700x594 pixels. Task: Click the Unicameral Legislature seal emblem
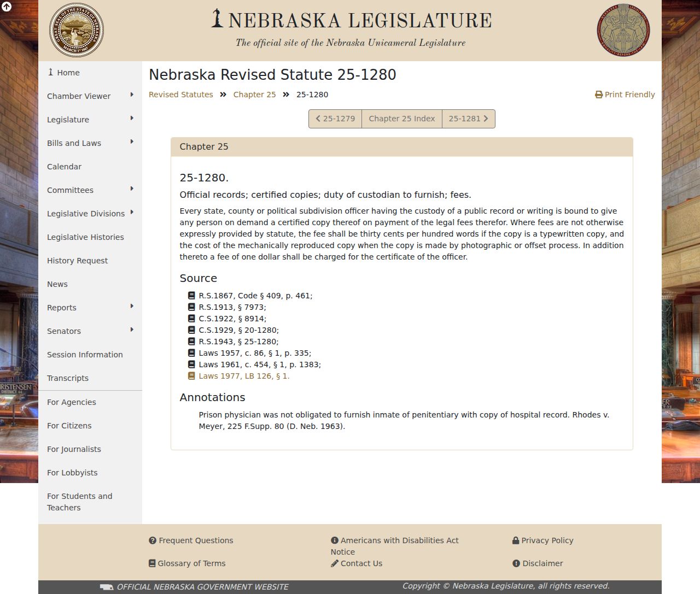tap(623, 30)
